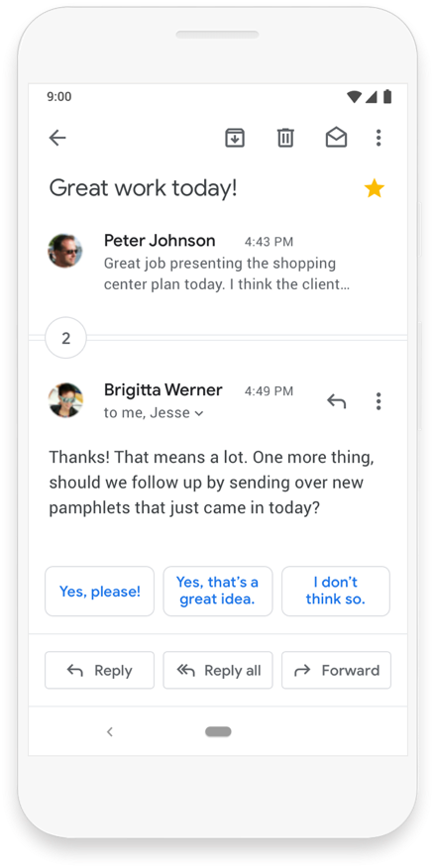
Task: Open more options for Brigitta's message
Action: [x=379, y=400]
